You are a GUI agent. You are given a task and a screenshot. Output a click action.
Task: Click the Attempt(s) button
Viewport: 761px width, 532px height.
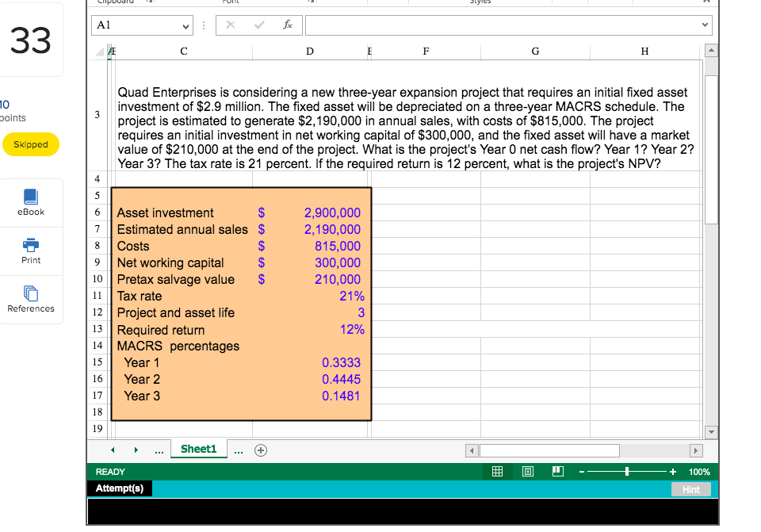click(x=120, y=488)
